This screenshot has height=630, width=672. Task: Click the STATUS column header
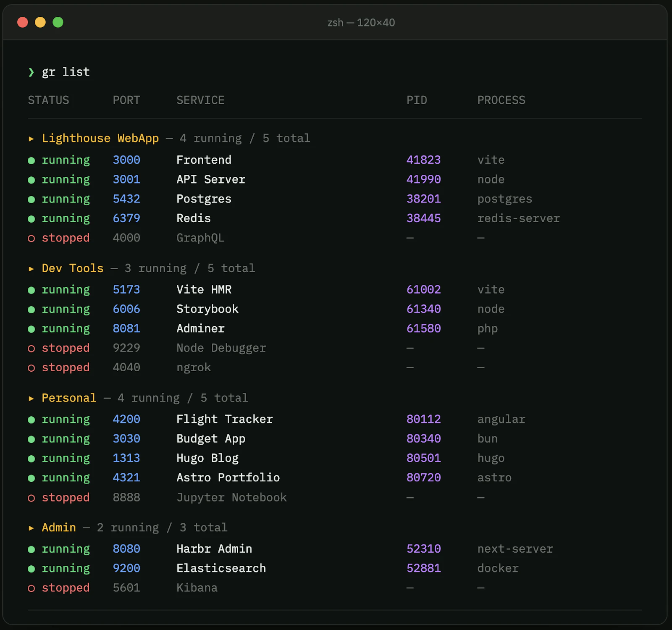49,100
